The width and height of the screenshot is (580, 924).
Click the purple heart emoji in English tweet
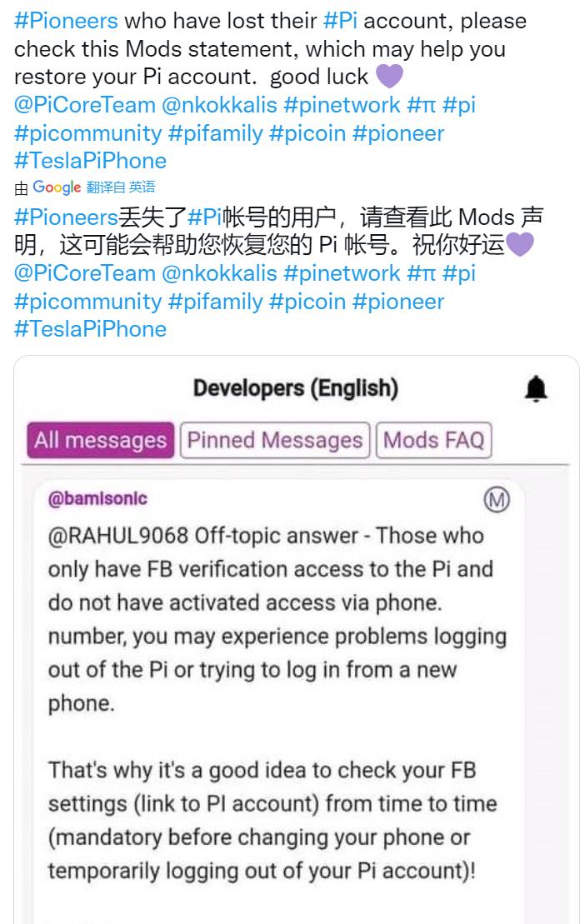389,76
